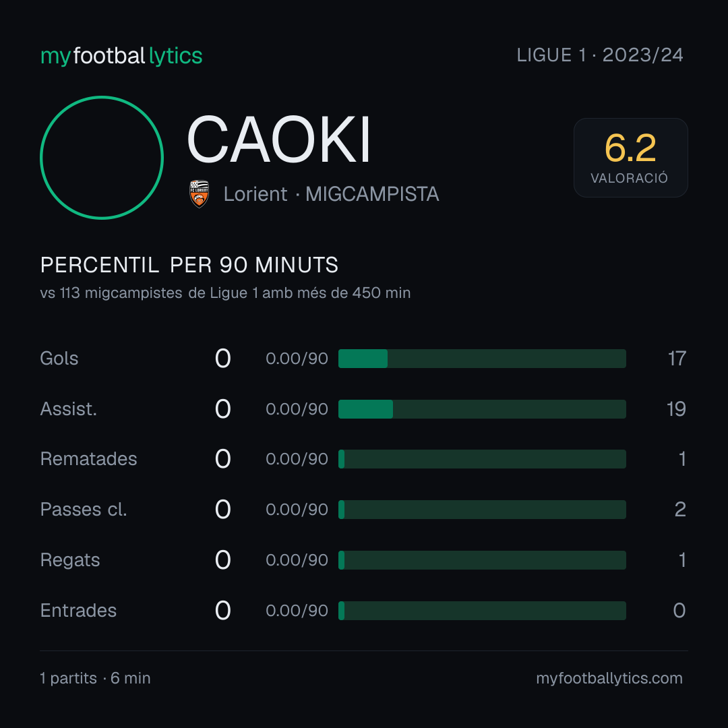Click the Regats percentile bar
This screenshot has height=728, width=728.
(482, 560)
